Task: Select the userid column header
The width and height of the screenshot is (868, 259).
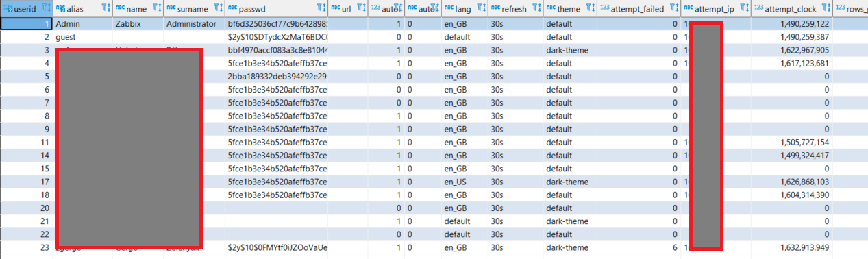Action: point(26,8)
